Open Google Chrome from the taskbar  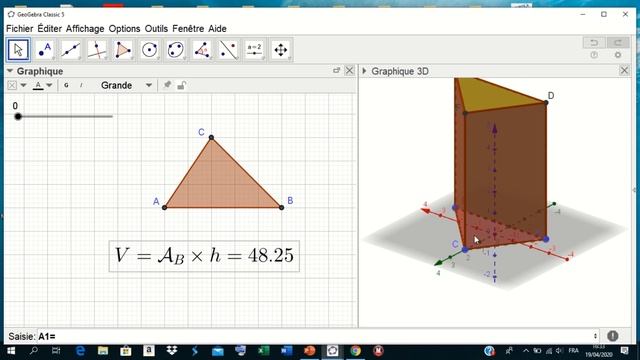pyautogui.click(x=356, y=351)
